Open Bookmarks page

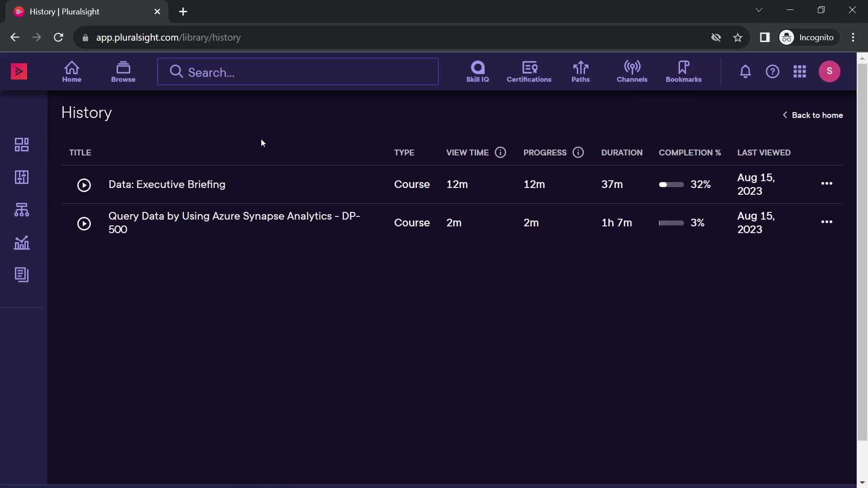[x=684, y=71]
